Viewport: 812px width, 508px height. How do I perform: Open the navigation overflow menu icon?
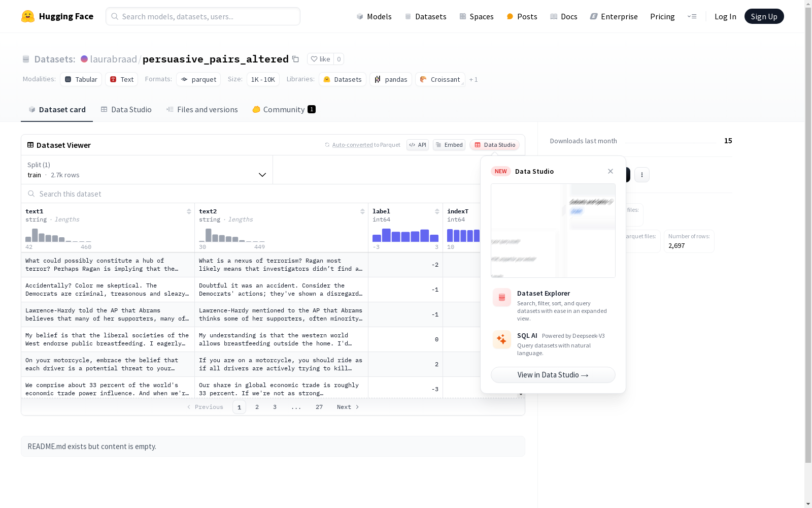692,16
